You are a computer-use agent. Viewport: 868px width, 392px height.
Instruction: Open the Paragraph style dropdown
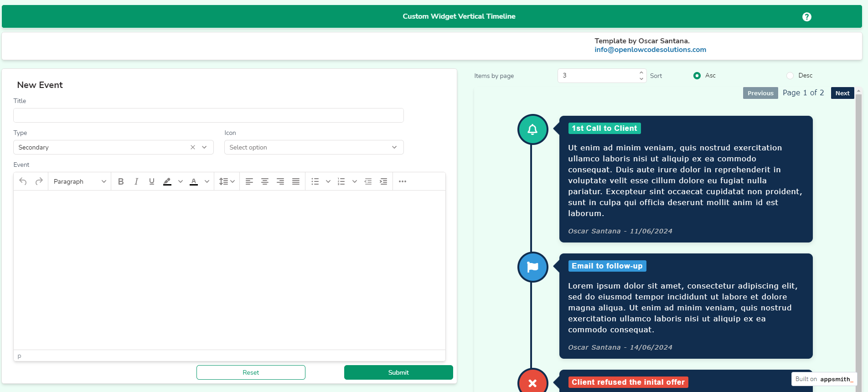click(80, 181)
